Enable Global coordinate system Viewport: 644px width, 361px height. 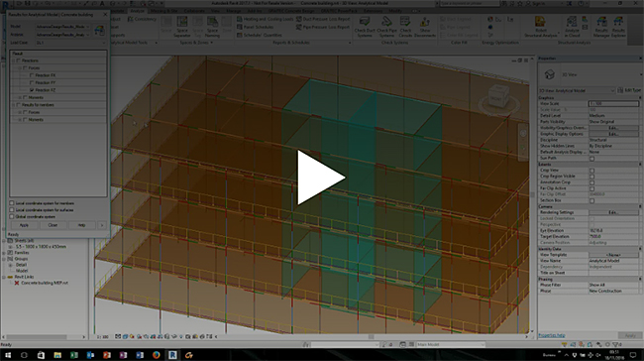point(12,216)
